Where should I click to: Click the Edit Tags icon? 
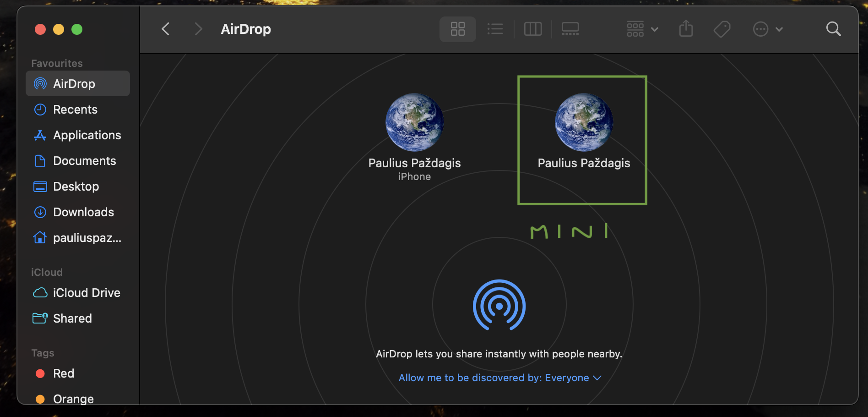click(722, 29)
